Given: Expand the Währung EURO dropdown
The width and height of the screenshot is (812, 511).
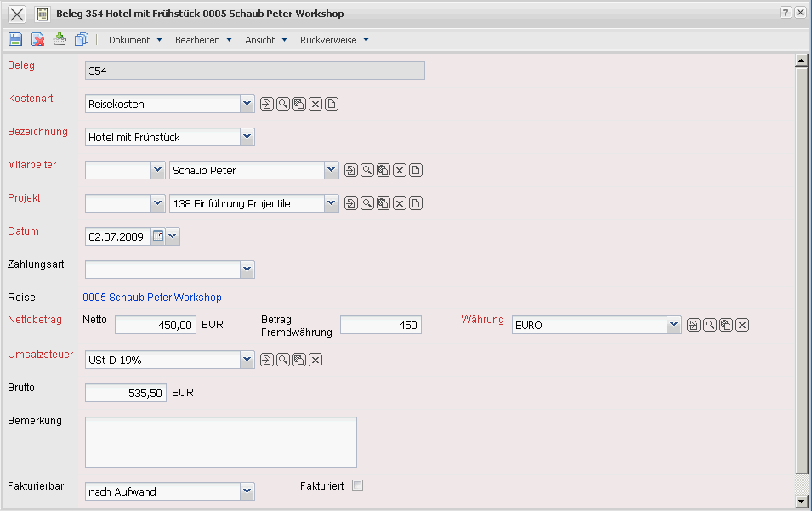Looking at the screenshot, I should (x=673, y=325).
